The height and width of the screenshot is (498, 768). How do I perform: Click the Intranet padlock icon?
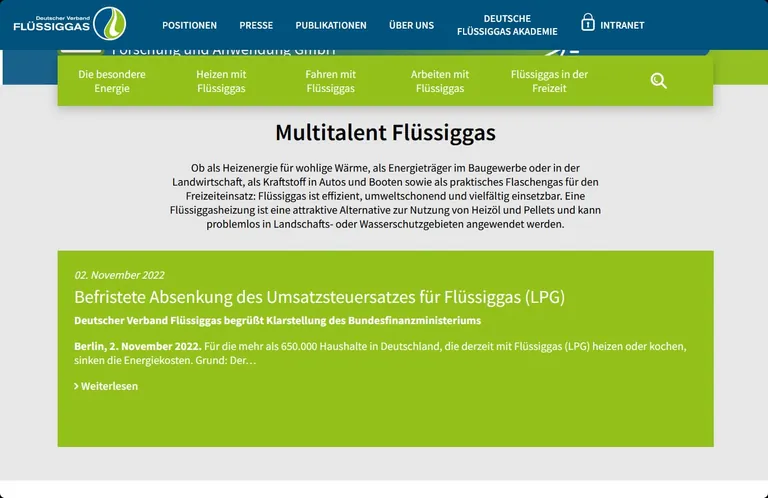(x=588, y=23)
